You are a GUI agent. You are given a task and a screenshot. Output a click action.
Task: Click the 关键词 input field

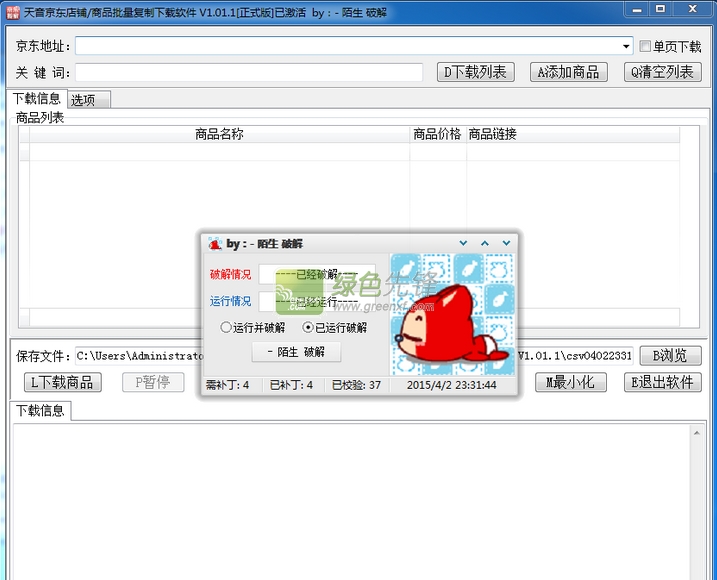[x=249, y=72]
